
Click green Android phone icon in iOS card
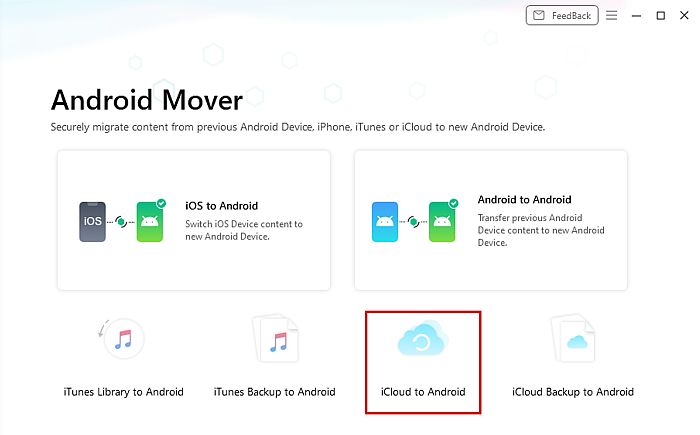pos(150,221)
